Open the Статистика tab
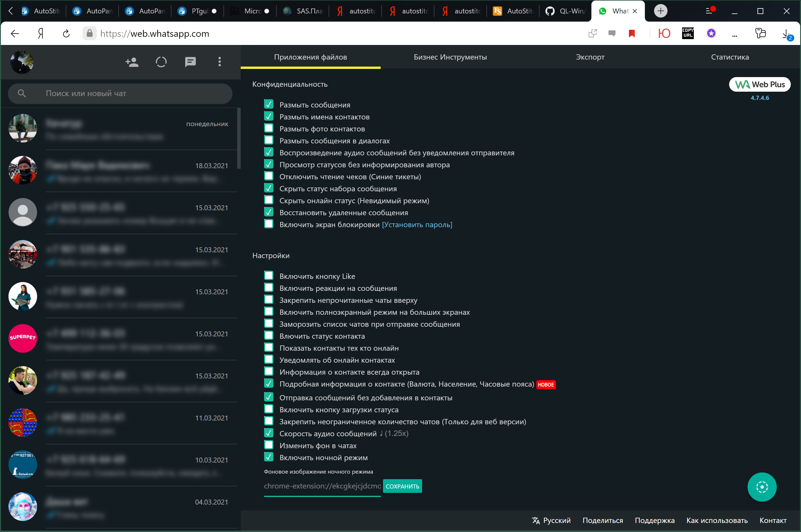801x532 pixels. [730, 57]
